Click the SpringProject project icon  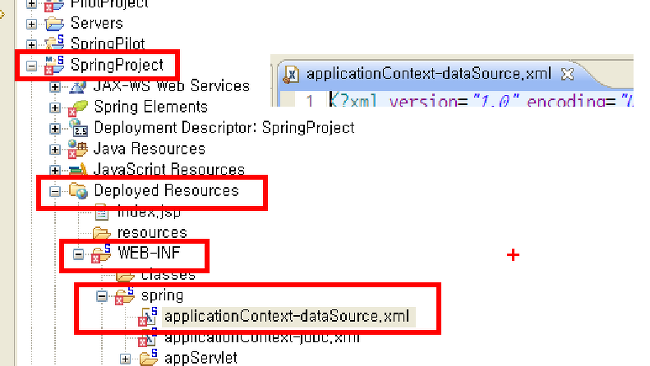click(54, 65)
